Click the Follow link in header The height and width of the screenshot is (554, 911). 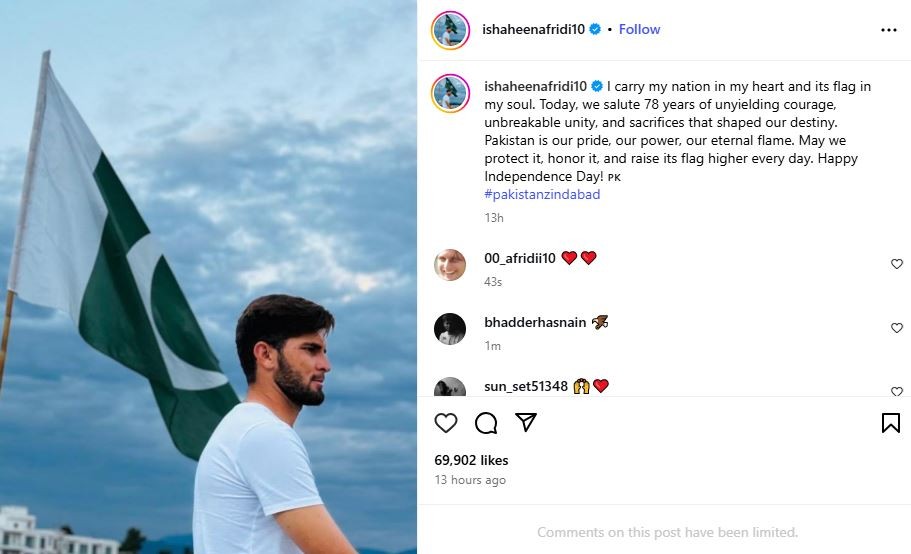click(639, 30)
